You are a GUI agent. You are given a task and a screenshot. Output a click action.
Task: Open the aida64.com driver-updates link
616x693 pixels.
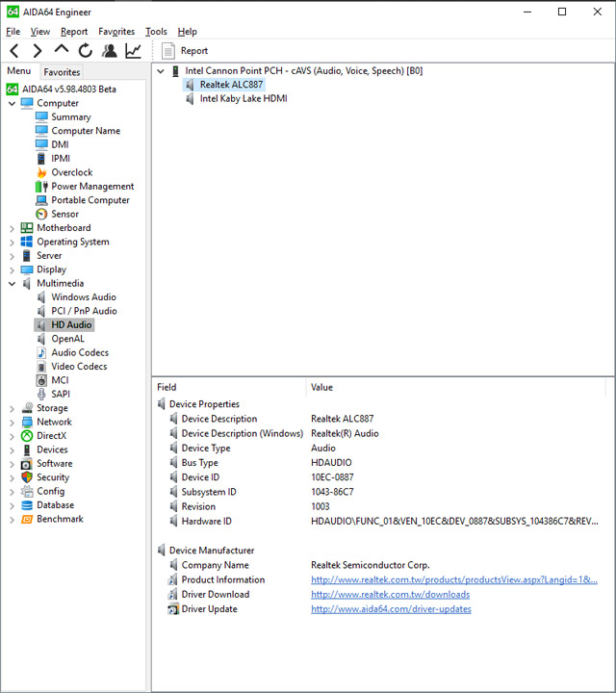(391, 609)
